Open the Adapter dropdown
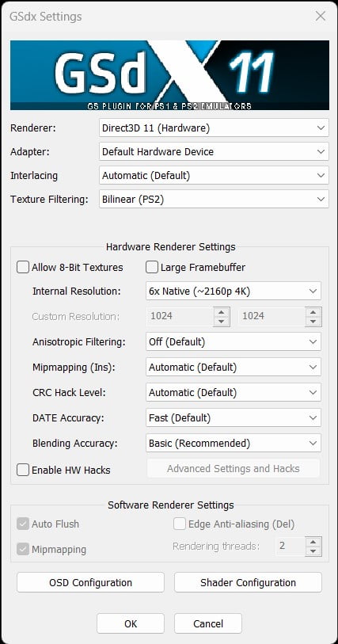This screenshot has width=338, height=644. pyautogui.click(x=214, y=151)
